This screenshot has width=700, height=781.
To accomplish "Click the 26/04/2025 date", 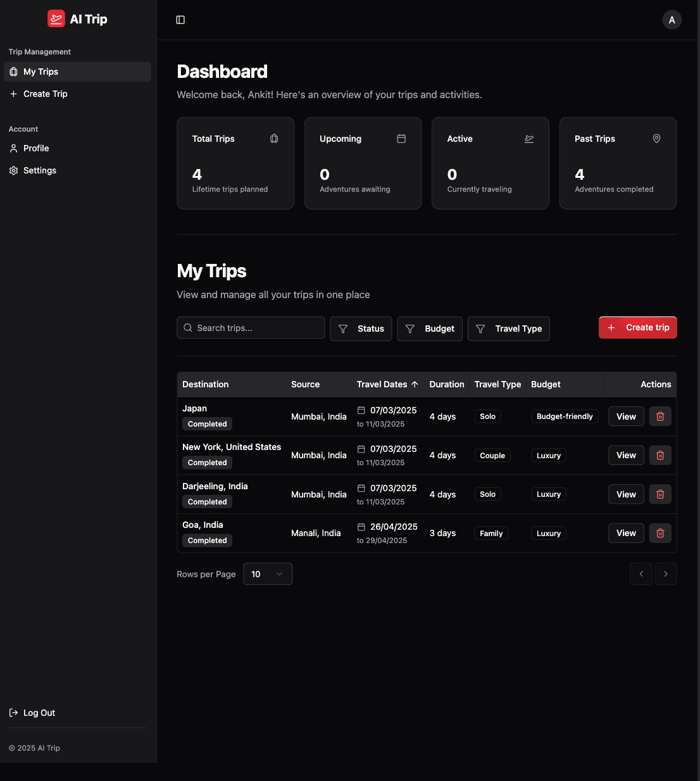I will 394,527.
